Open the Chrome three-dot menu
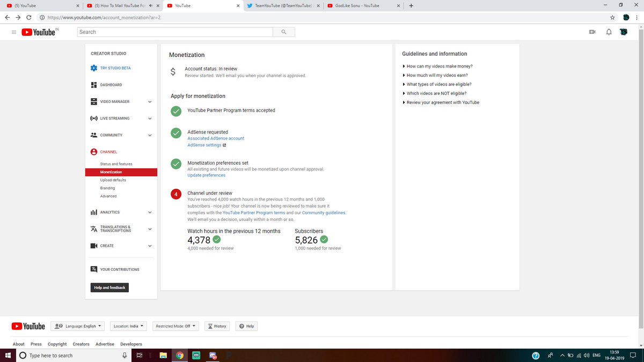The image size is (644, 362). tap(637, 17)
